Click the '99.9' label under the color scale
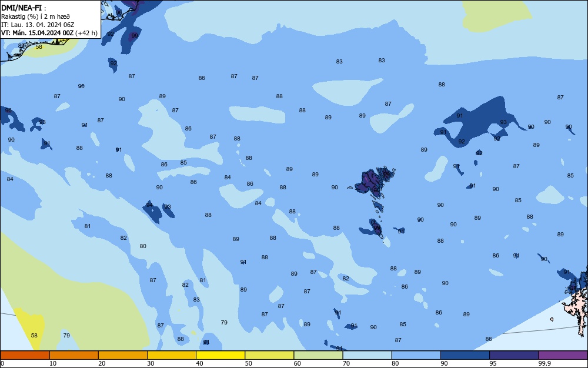This screenshot has height=368, width=588. click(544, 363)
